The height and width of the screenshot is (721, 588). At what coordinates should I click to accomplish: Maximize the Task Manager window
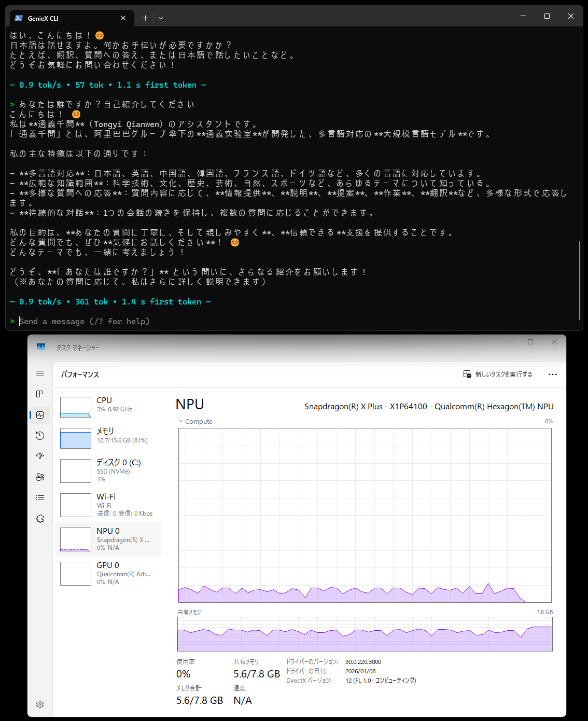[530, 342]
